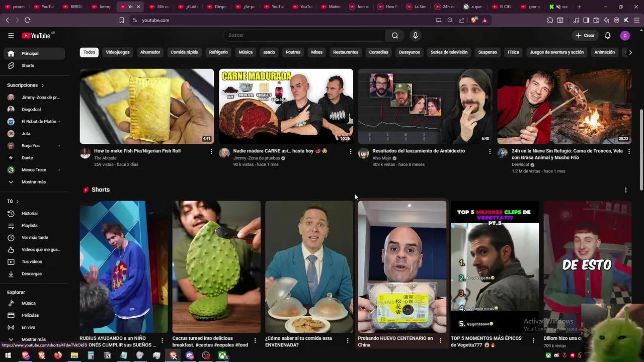
Task: Open options for Fish Pie video
Action: pyautogui.click(x=211, y=151)
